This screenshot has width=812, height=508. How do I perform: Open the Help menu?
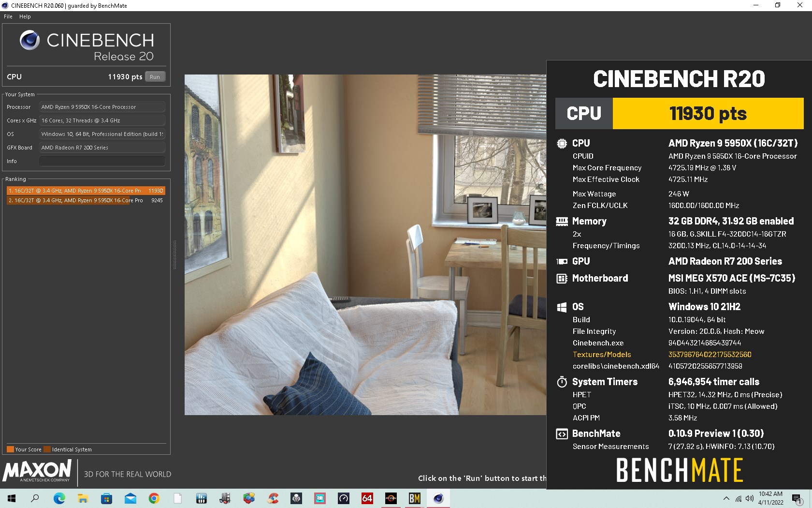25,16
